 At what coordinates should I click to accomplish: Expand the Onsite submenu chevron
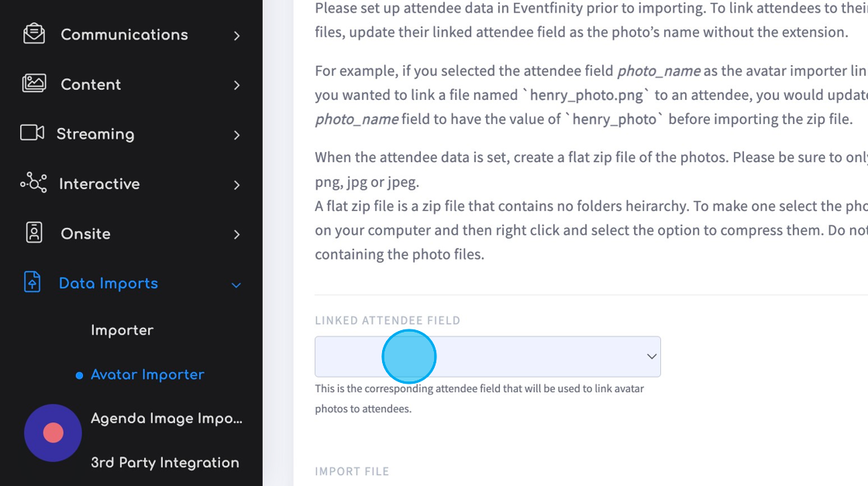pyautogui.click(x=236, y=235)
